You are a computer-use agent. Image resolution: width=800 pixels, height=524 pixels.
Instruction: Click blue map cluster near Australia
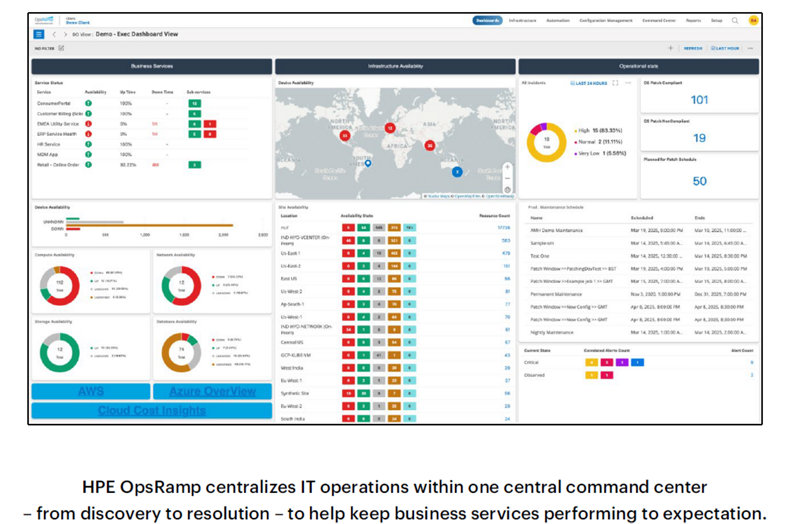click(x=457, y=172)
